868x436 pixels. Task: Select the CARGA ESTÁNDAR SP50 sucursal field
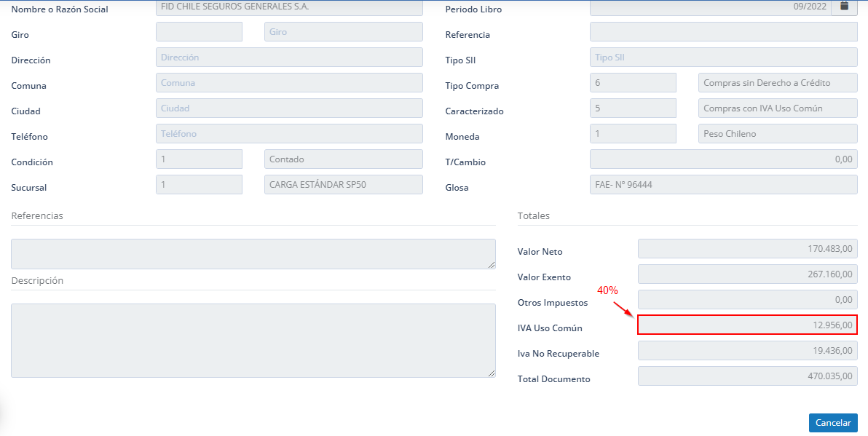(x=343, y=185)
